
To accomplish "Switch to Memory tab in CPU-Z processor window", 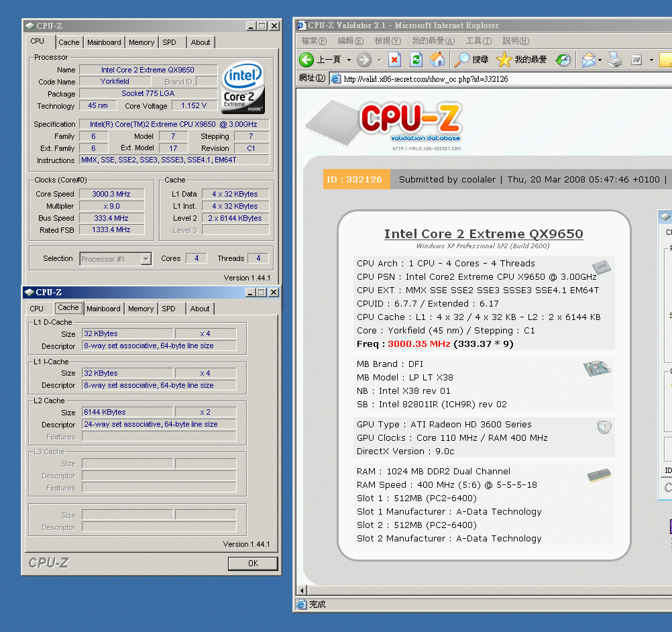I will 142,42.
